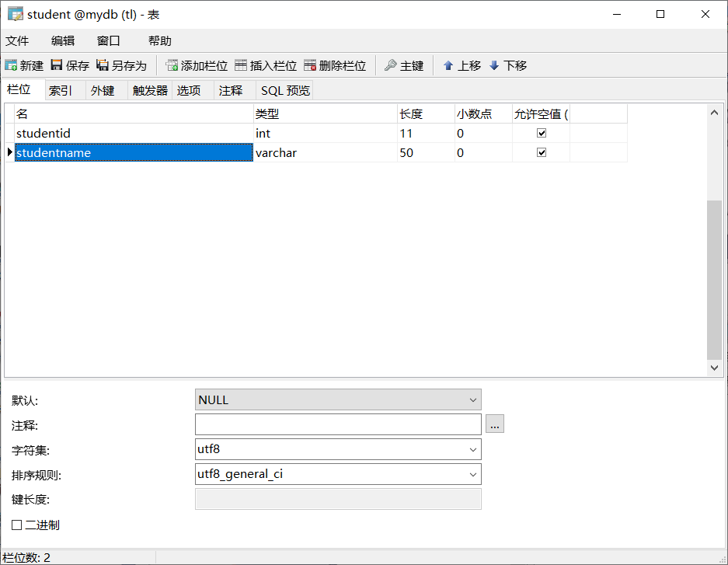The image size is (728, 565).
Task: Toggle allow null checkbox for studentname
Action: point(542,153)
